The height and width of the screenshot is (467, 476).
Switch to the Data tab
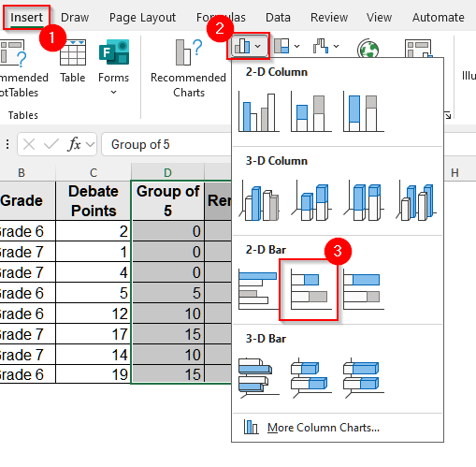pos(278,18)
